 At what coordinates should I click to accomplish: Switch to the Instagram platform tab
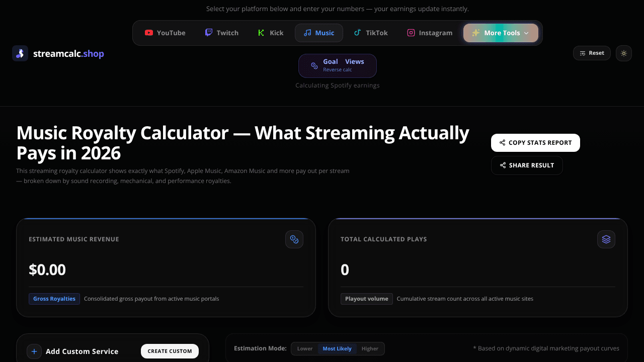point(430,33)
